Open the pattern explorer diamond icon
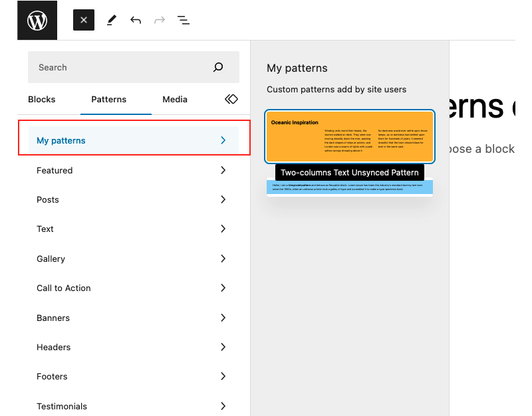This screenshot has height=416, width=532. coord(231,99)
